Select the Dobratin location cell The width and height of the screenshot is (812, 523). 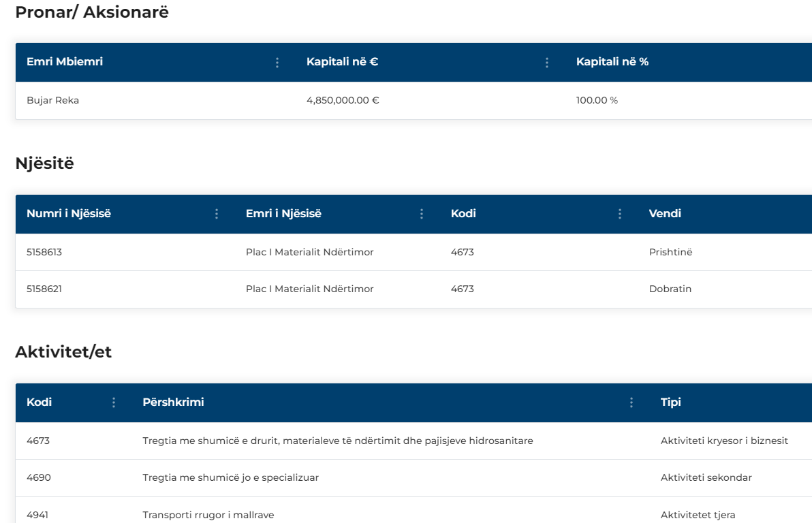670,289
